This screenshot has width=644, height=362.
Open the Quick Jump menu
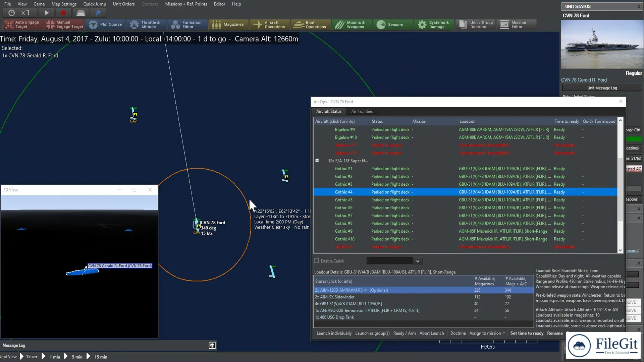click(x=95, y=4)
